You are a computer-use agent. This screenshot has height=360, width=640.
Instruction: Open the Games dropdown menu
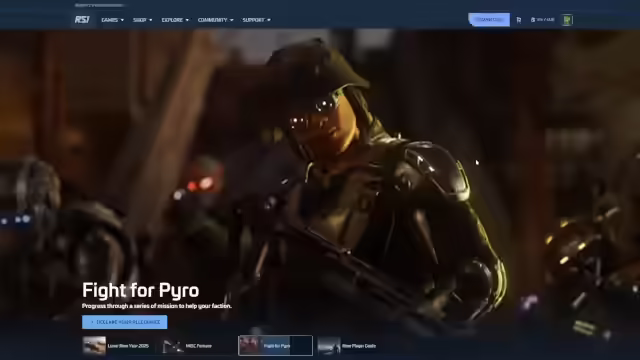(112, 20)
